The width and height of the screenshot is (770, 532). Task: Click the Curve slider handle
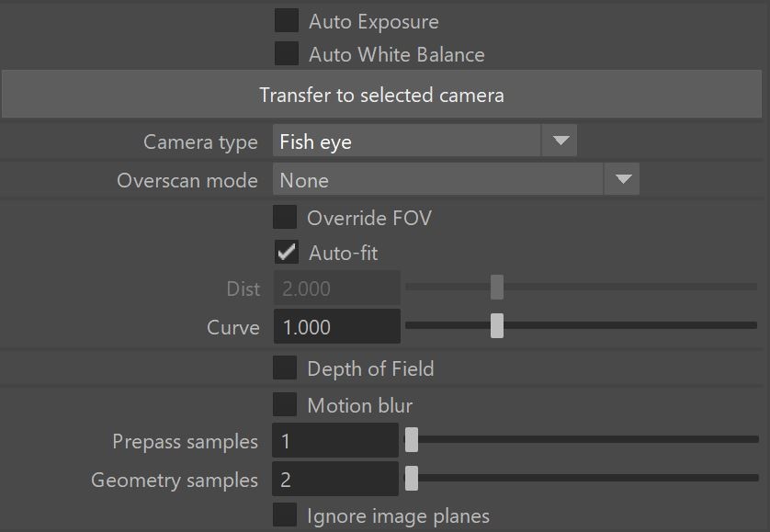[x=497, y=325]
